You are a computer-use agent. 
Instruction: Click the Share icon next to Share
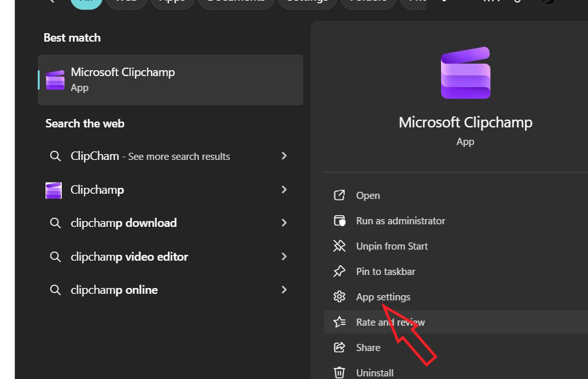[x=339, y=347]
